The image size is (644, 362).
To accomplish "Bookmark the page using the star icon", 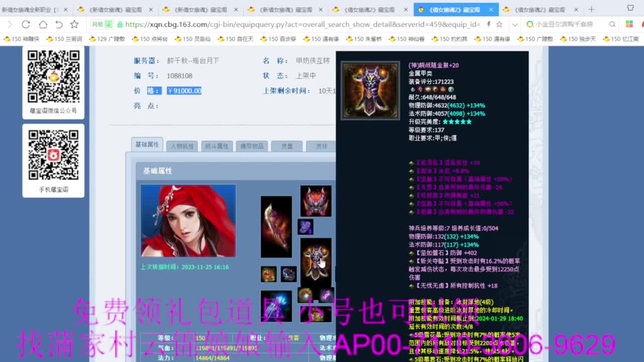I will click(x=73, y=24).
